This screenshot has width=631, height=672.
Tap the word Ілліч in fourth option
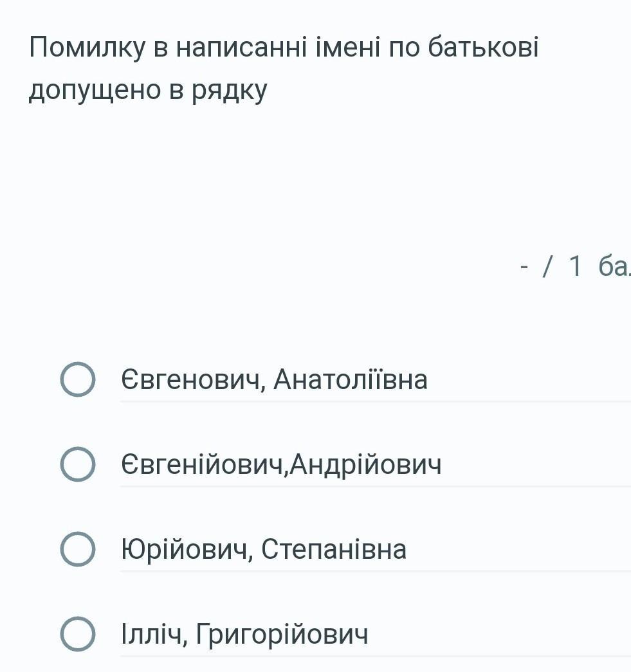153,634
